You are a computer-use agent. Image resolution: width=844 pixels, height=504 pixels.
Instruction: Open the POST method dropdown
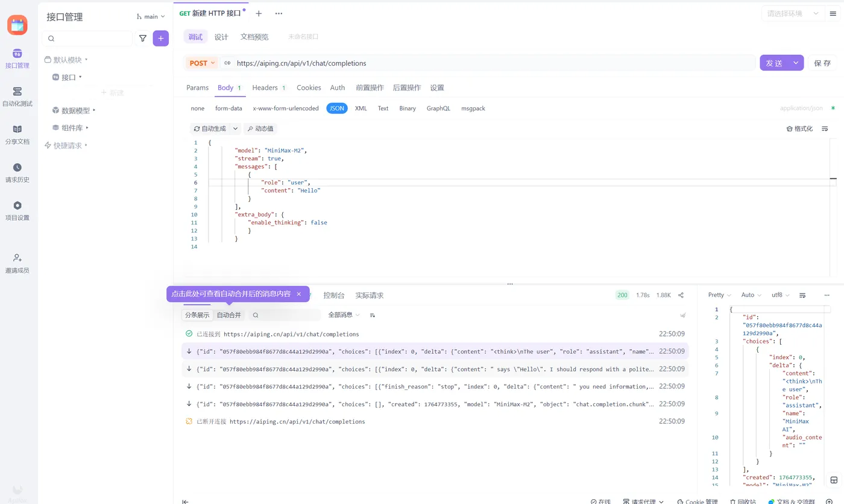click(203, 63)
